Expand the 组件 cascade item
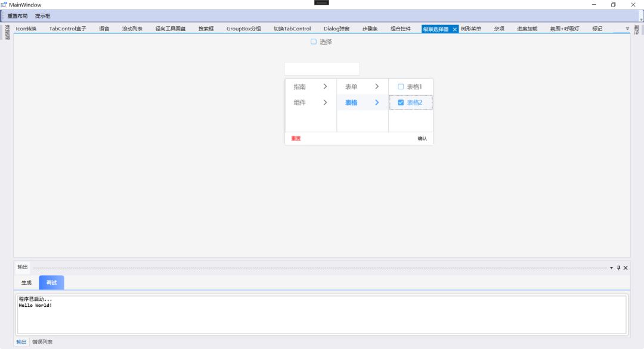Screen dimensions: 644x349 [x=311, y=102]
